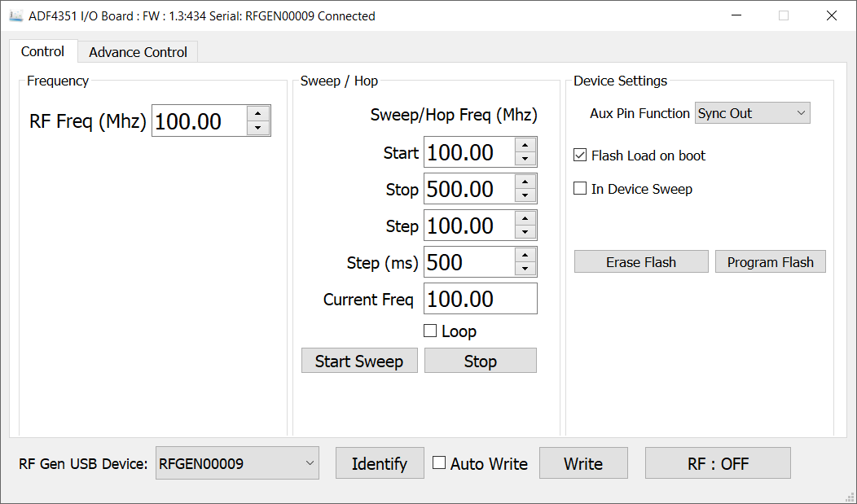
Task: Toggle the Auto Write checkbox
Action: 439,463
